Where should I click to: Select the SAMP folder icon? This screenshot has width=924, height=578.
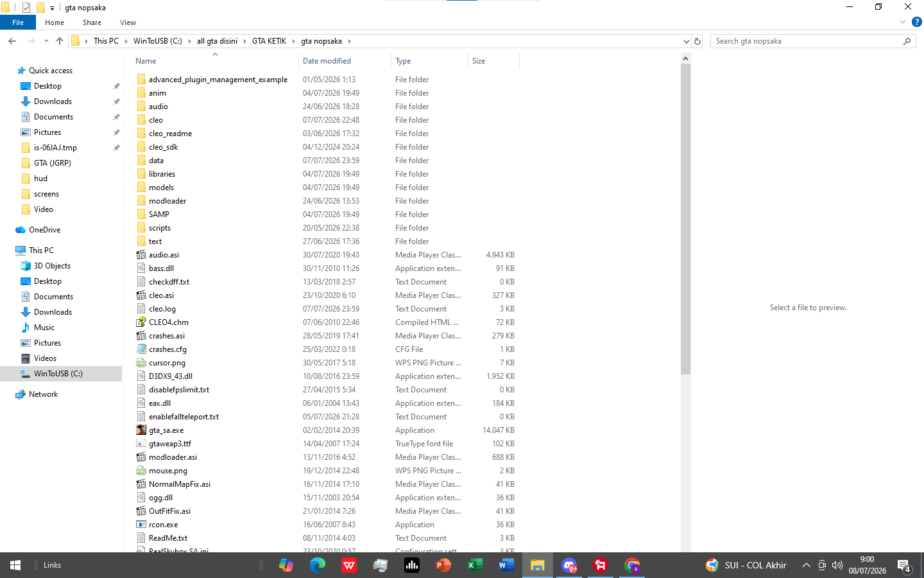click(141, 215)
